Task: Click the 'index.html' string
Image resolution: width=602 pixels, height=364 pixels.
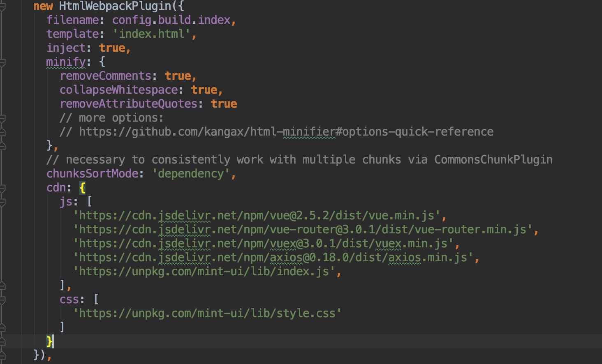Action: coord(151,34)
